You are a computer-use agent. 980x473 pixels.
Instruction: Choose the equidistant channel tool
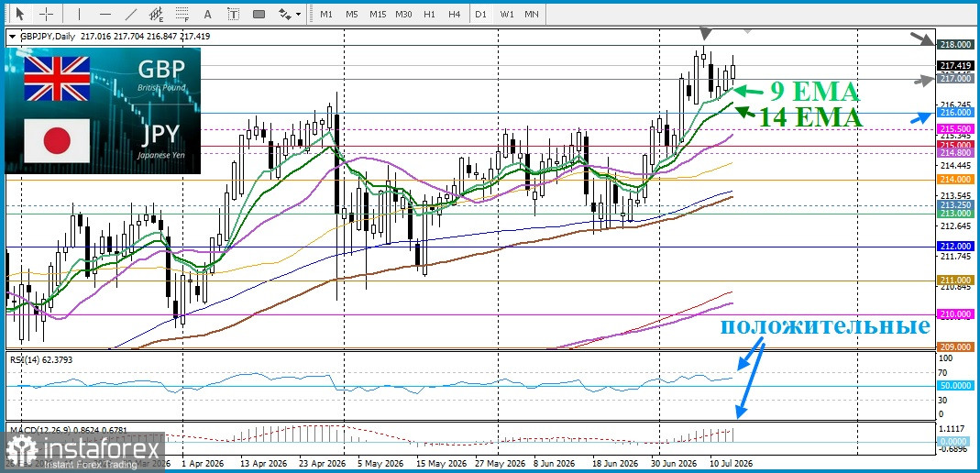(x=157, y=14)
